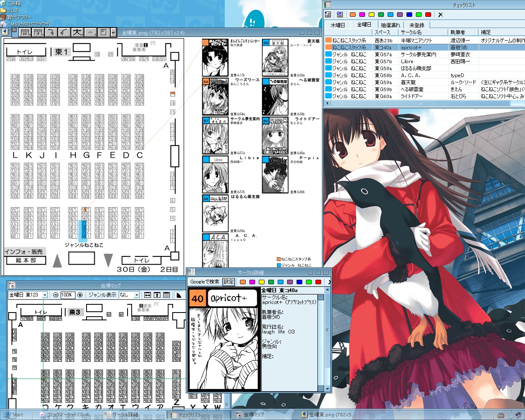Viewport: 525px width, 420px height.
Task: Switch to 未登録 tab in checklist
Action: pos(417,25)
